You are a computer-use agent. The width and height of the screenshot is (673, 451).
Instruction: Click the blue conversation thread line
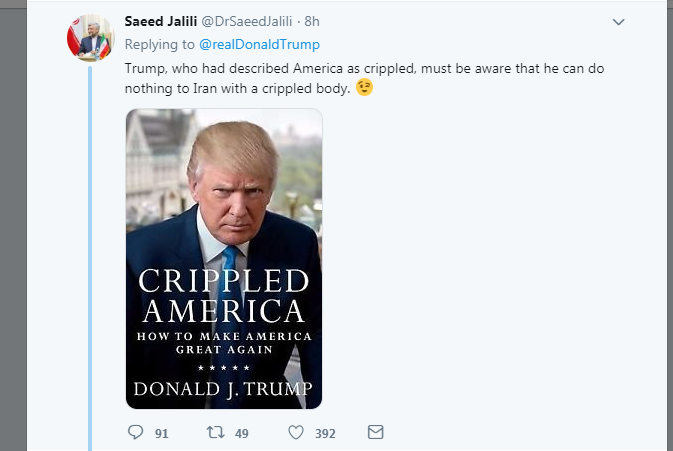tap(90, 257)
